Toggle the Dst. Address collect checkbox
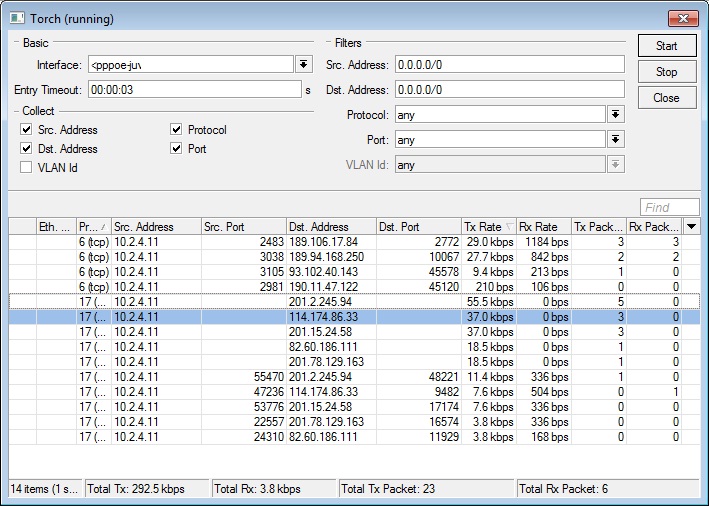Viewport: 709px width, 506px height. [x=27, y=149]
